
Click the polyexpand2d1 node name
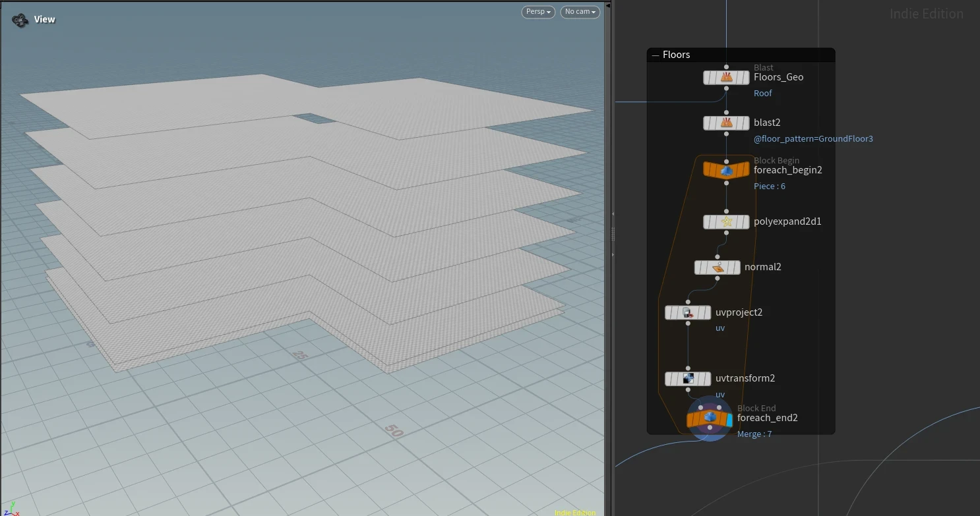787,221
